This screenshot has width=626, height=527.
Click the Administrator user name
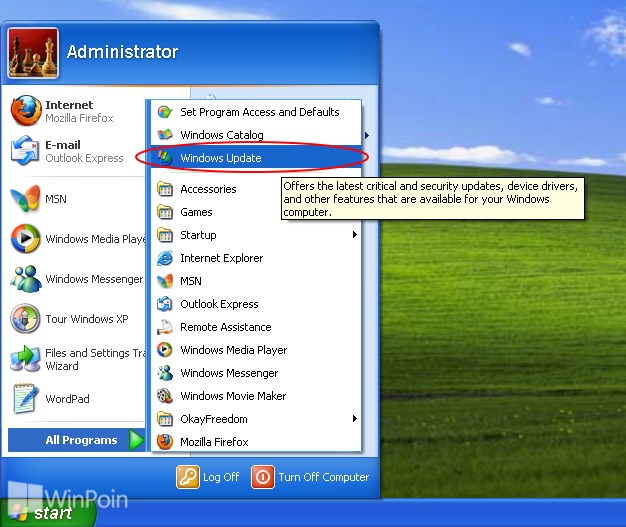[122, 52]
